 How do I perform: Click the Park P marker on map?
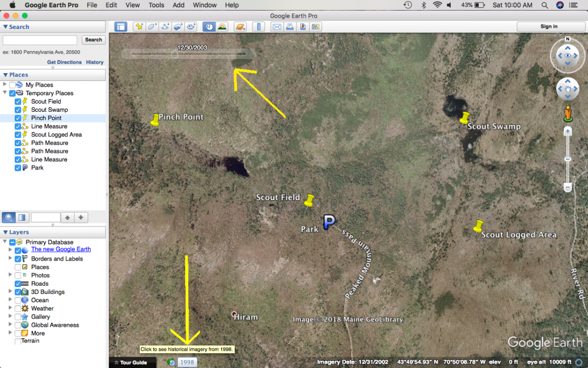pyautogui.click(x=329, y=222)
